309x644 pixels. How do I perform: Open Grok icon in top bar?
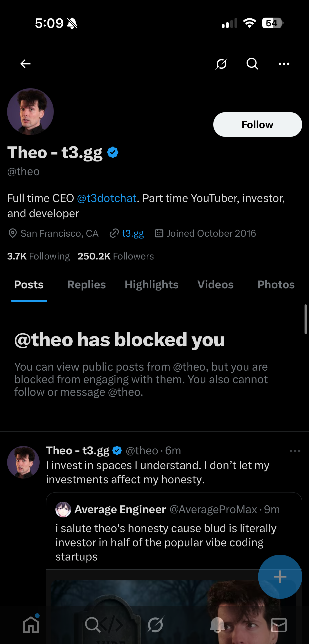(x=221, y=64)
